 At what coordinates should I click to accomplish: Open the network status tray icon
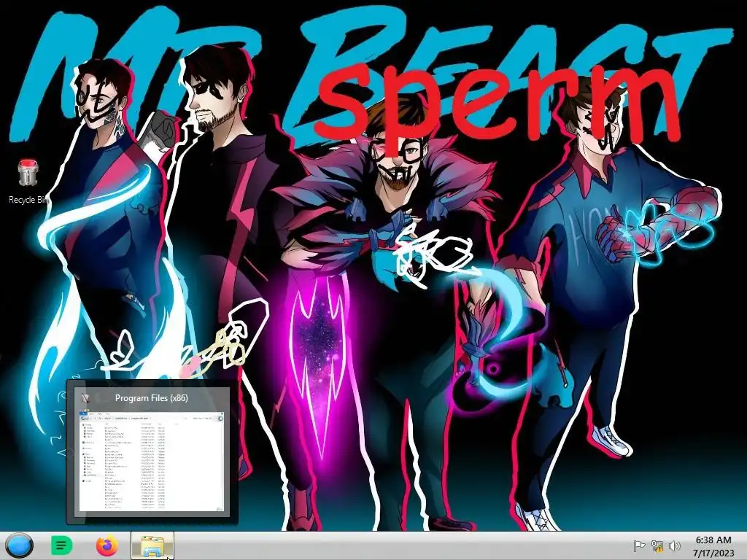click(657, 545)
